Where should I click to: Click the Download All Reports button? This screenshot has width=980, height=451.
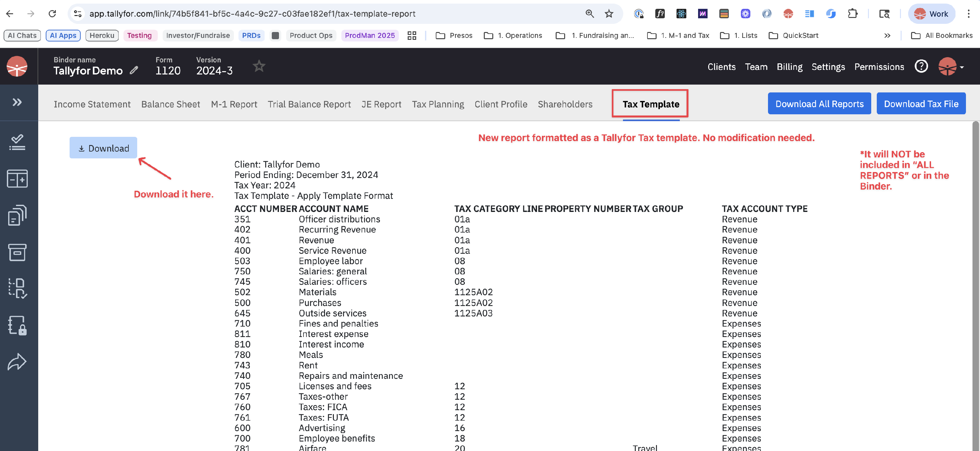tap(819, 104)
